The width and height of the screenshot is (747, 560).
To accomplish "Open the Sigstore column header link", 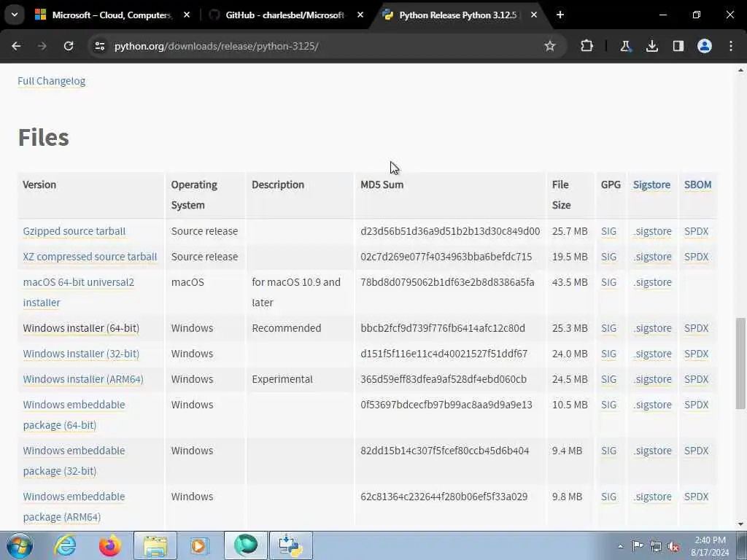I will pos(651,184).
